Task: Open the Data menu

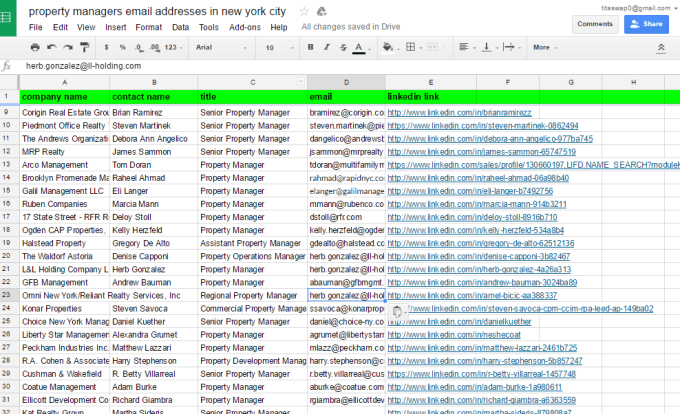Action: click(180, 27)
